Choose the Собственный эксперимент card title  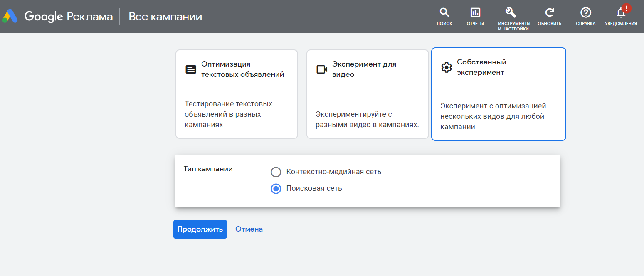[x=481, y=67]
